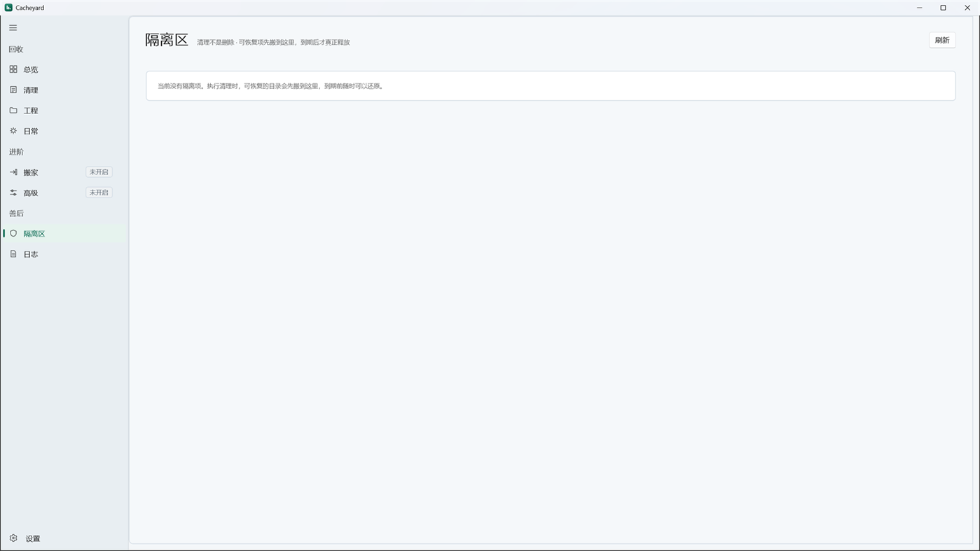Maximize the Cacheyard window
The image size is (980, 551).
point(944,8)
